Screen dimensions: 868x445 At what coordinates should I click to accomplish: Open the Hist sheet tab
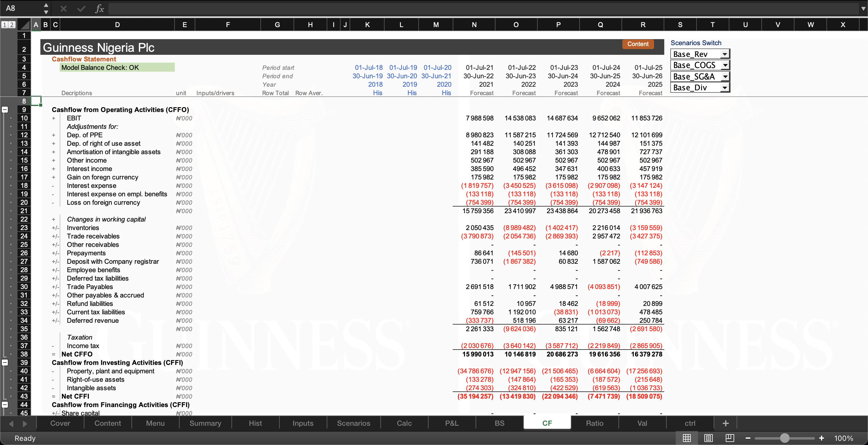pos(255,423)
